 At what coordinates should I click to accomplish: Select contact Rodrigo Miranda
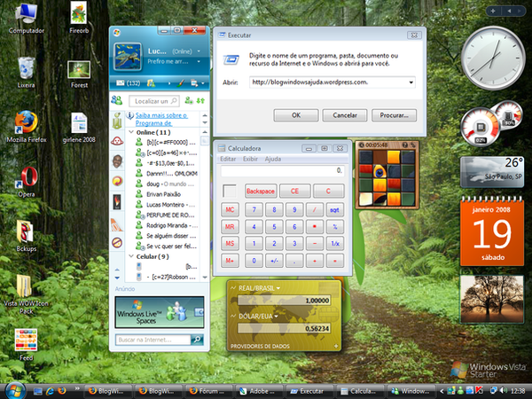tap(167, 225)
